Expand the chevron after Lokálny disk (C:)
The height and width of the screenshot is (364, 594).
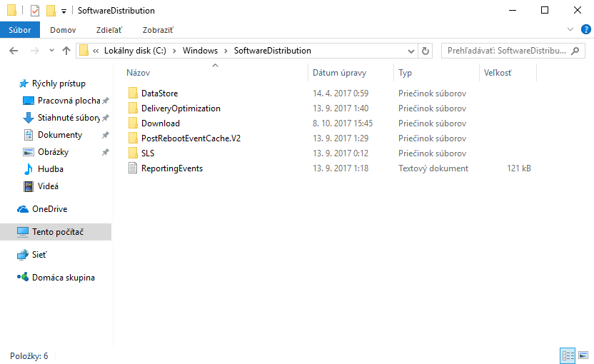click(x=174, y=51)
